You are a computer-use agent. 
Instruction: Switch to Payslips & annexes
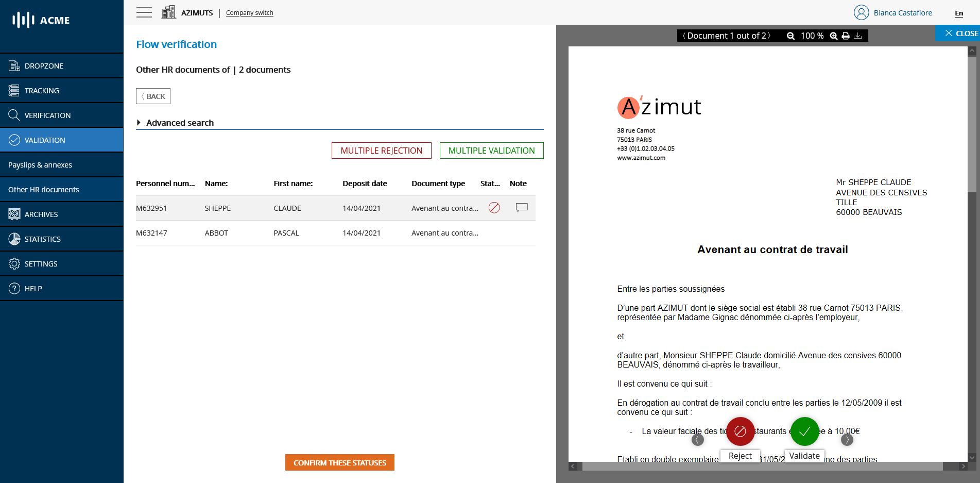40,164
